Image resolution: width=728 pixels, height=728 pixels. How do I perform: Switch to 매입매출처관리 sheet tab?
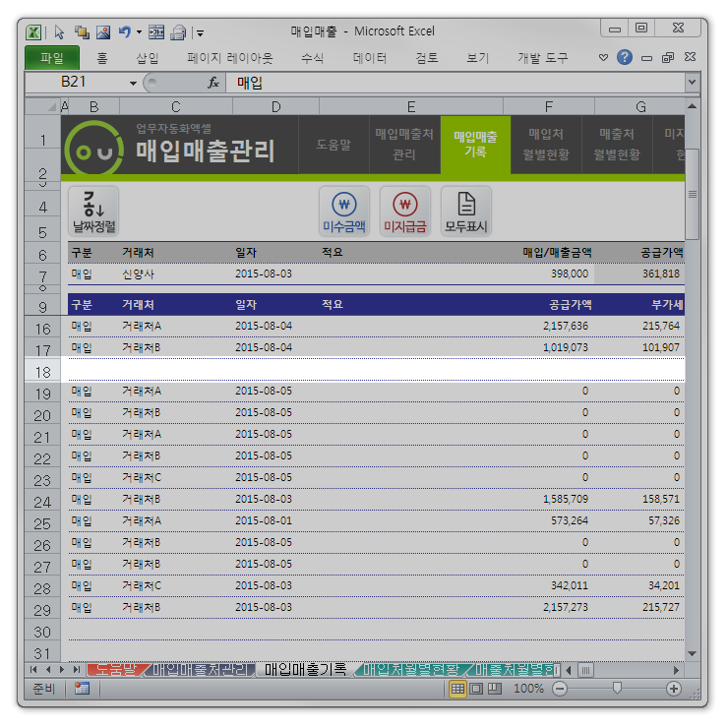[x=201, y=670]
